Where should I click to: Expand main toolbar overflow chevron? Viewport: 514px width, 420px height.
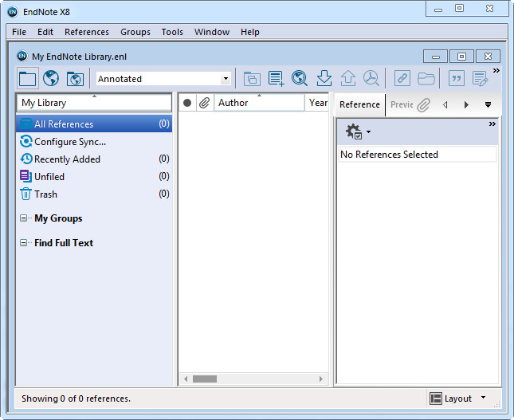pyautogui.click(x=496, y=70)
